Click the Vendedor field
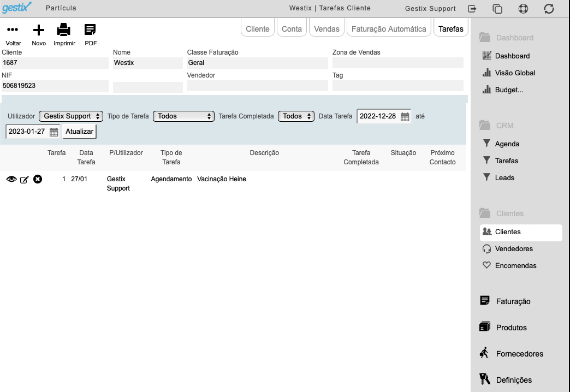This screenshot has height=392, width=570. 257,86
